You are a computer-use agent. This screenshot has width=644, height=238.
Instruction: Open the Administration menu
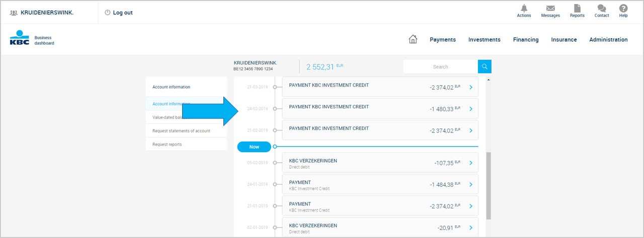(x=608, y=40)
